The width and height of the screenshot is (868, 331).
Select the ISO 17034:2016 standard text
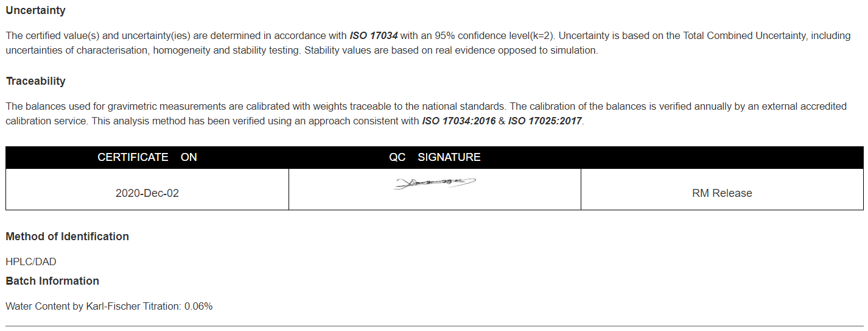click(x=459, y=121)
